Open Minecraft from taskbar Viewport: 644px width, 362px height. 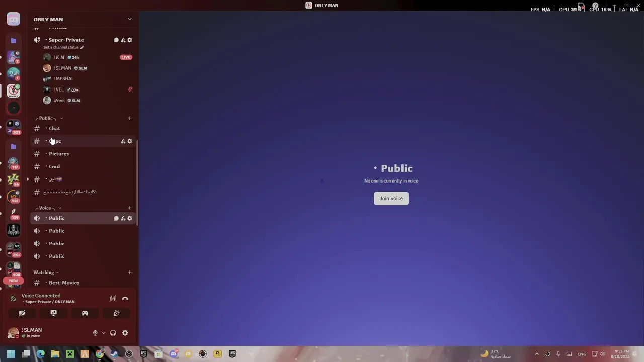tap(70, 354)
